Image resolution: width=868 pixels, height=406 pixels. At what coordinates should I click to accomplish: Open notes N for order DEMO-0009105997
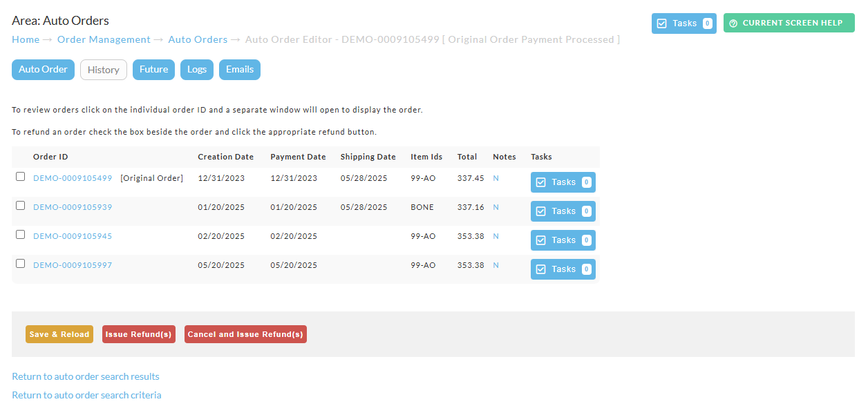[496, 265]
